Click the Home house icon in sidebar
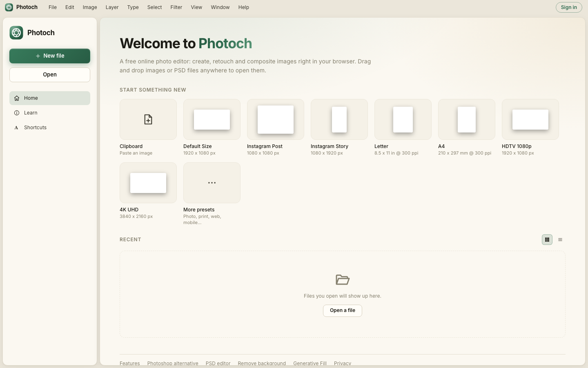The image size is (588, 368). (17, 98)
